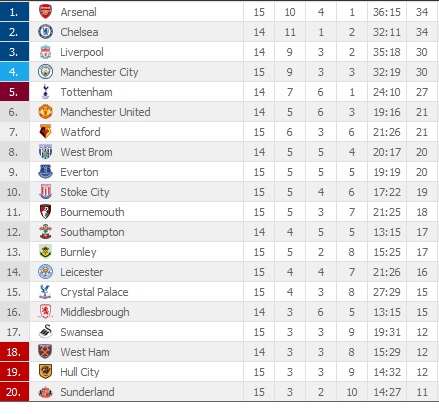Click the Hull City tiger crest

[x=45, y=372]
